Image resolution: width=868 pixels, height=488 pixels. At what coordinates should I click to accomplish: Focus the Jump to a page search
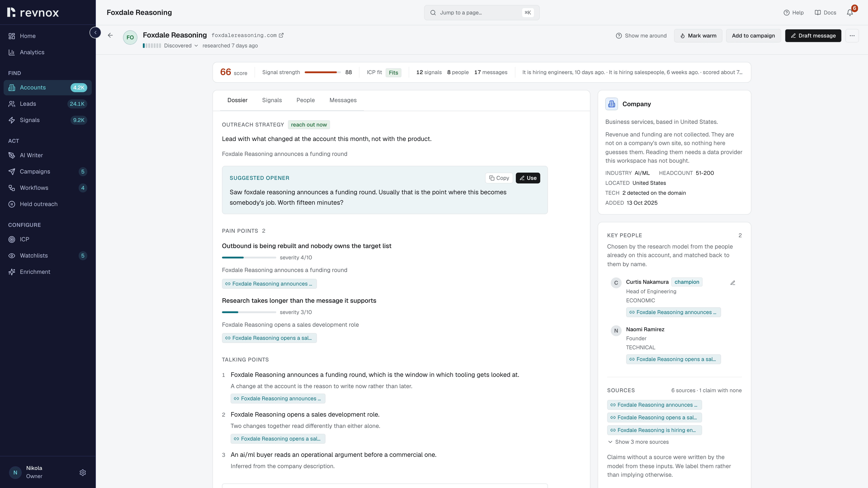pos(481,12)
